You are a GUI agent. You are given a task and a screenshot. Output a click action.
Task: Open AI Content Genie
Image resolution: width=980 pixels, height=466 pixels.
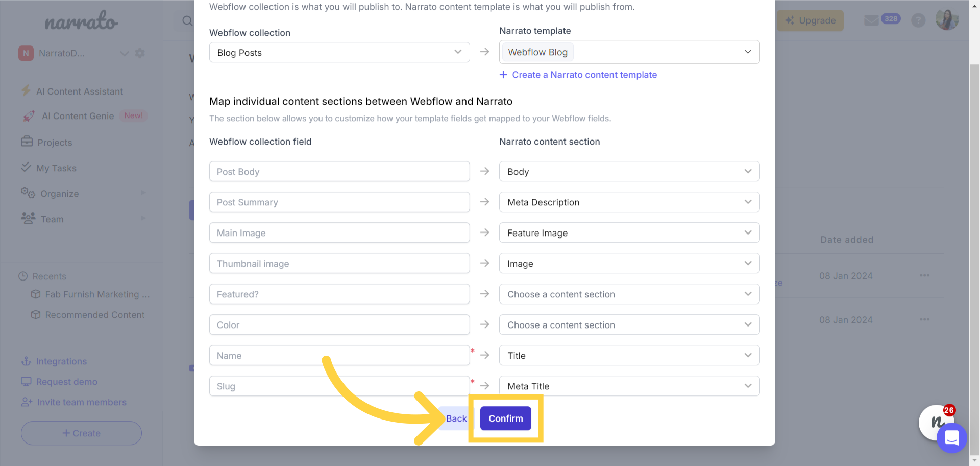pyautogui.click(x=78, y=116)
